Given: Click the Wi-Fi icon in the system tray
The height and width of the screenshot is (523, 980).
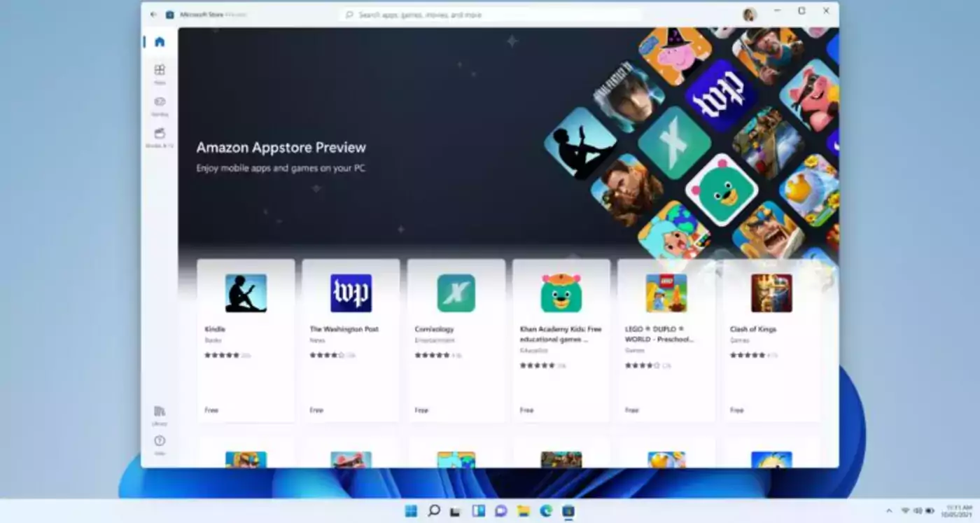Looking at the screenshot, I should click(x=905, y=511).
